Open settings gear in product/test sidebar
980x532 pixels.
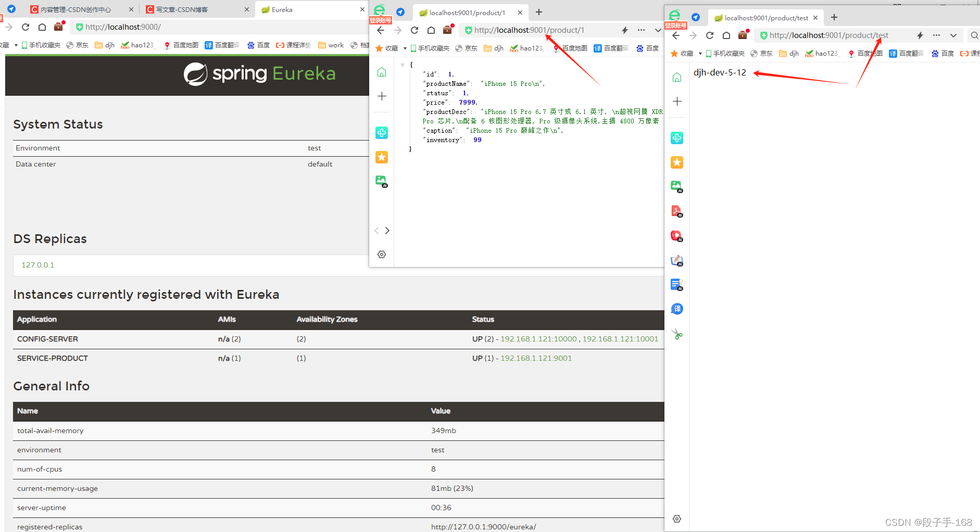coord(677,519)
